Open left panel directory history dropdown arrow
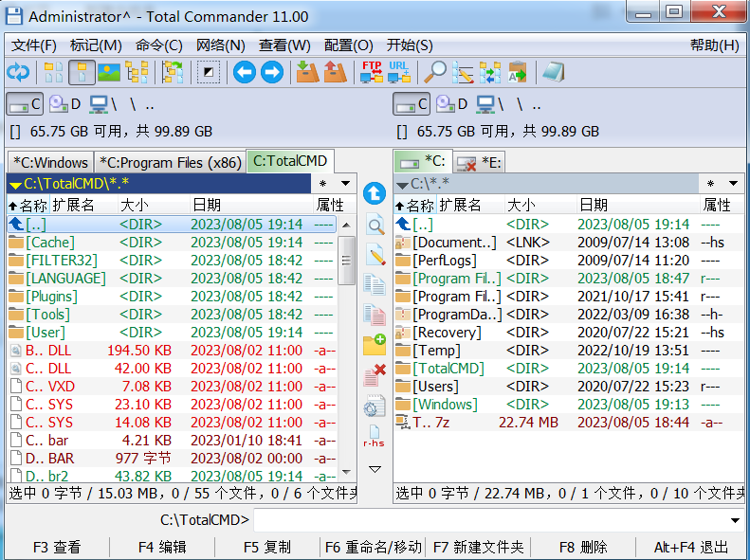 click(x=345, y=184)
